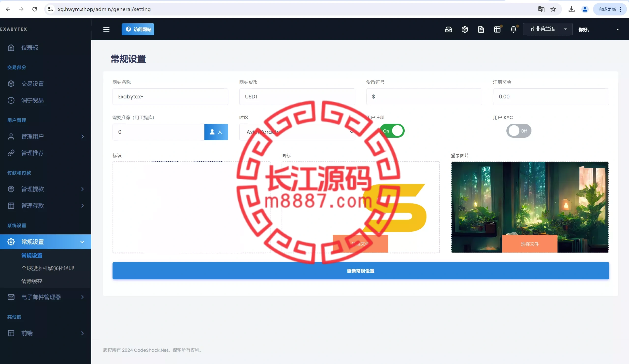Bookmark this page with star icon

553,9
